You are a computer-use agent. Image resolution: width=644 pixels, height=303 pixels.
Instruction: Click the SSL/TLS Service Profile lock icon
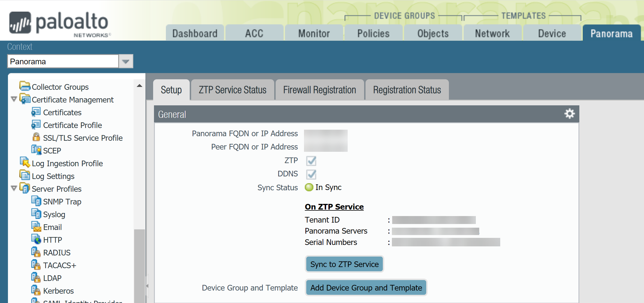36,137
